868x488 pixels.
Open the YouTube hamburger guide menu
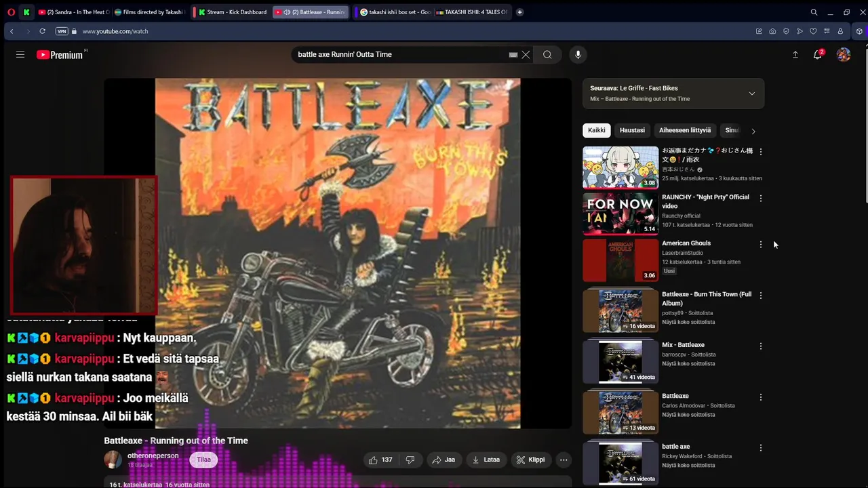click(x=20, y=55)
